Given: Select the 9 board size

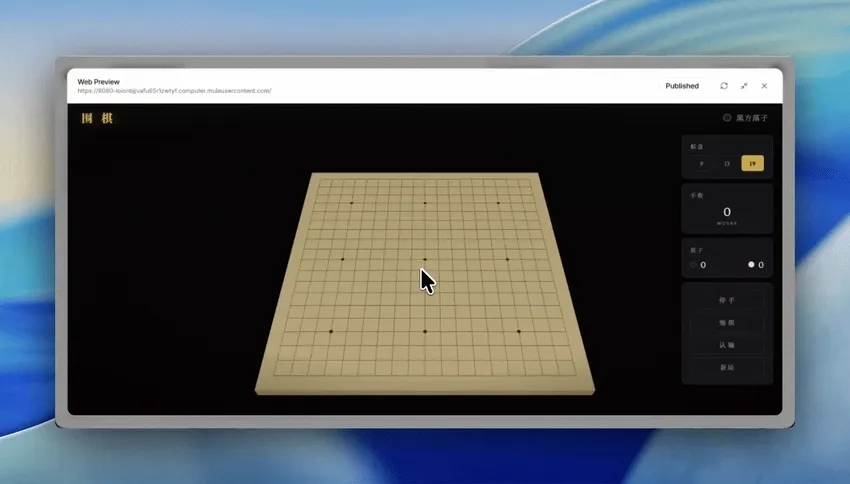Looking at the screenshot, I should pos(701,163).
